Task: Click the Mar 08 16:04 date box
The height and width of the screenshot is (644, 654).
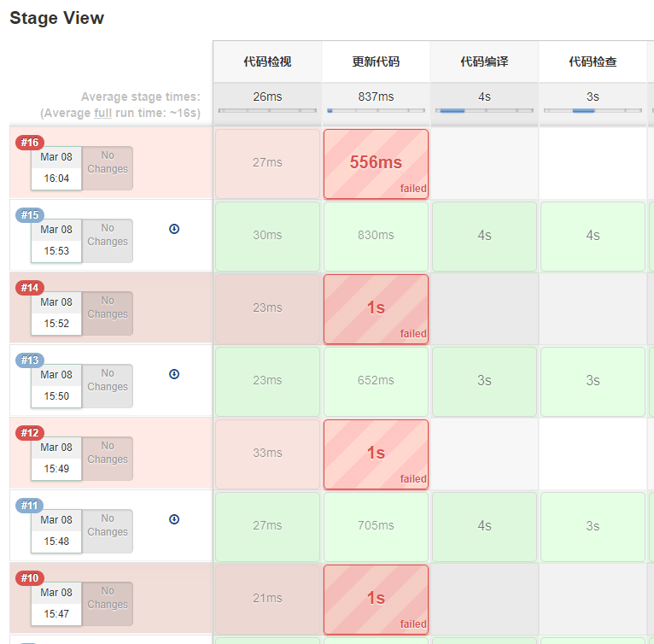Action: click(56, 167)
